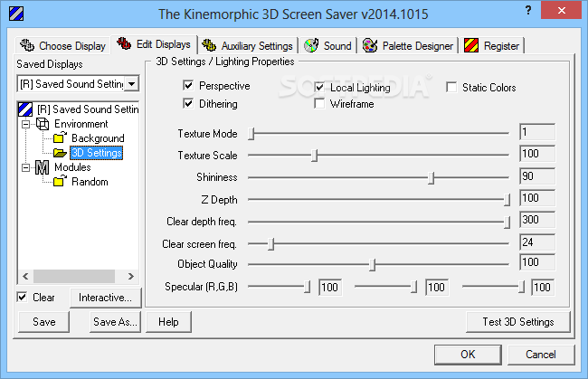Click the Help button
This screenshot has height=379, width=588.
tap(168, 322)
